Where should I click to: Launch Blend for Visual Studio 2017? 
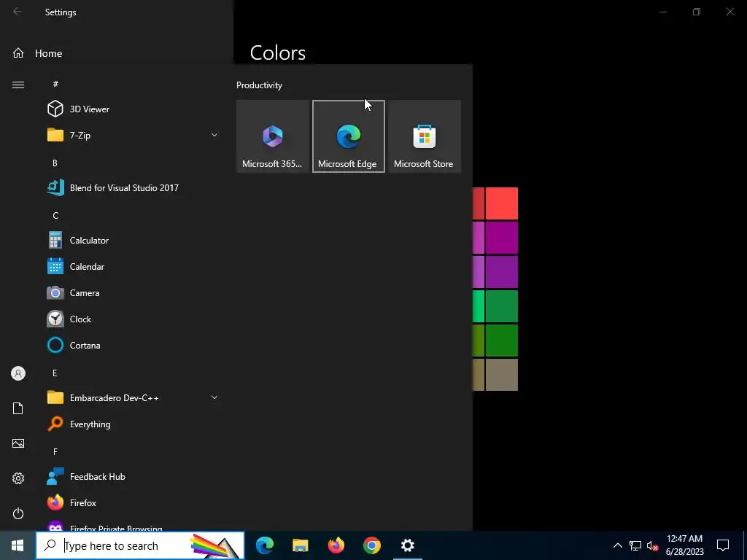pyautogui.click(x=133, y=187)
